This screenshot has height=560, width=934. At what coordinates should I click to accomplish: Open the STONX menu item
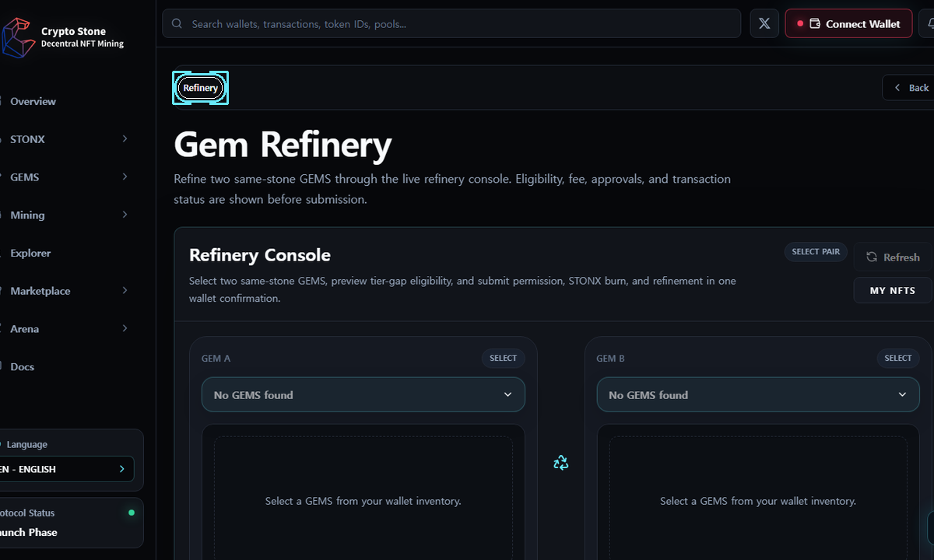point(28,139)
